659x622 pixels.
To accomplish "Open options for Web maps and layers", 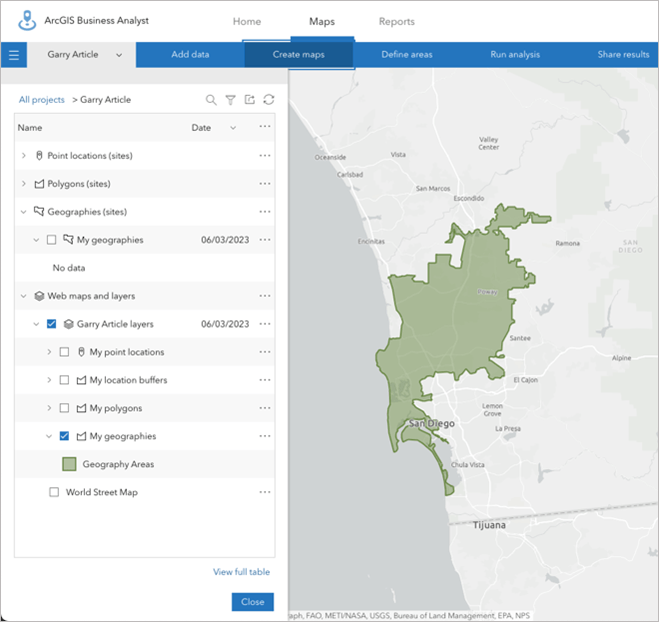I will 265,296.
